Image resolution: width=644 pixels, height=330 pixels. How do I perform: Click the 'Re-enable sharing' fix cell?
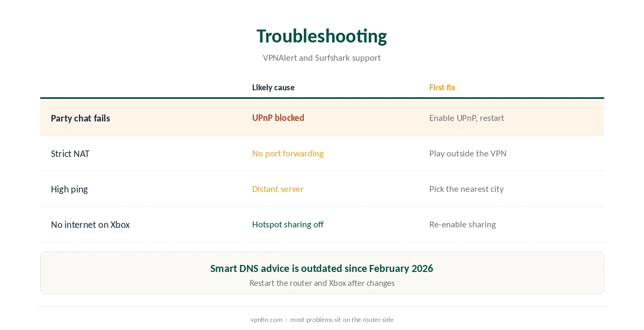tap(463, 224)
